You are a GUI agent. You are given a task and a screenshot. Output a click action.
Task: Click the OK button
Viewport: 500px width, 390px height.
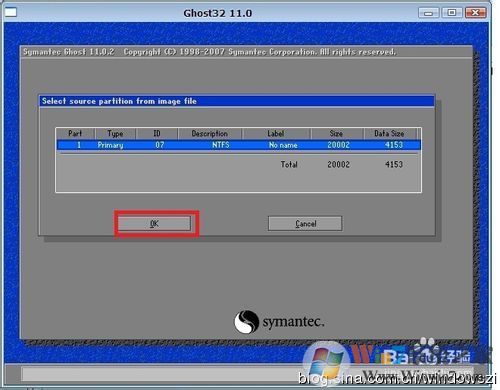[x=154, y=223]
